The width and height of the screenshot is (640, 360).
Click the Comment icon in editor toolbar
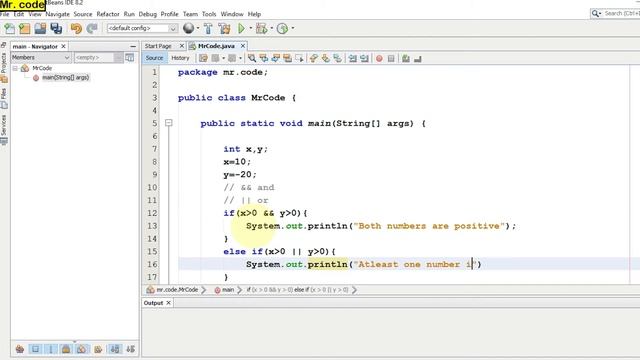(x=406, y=58)
